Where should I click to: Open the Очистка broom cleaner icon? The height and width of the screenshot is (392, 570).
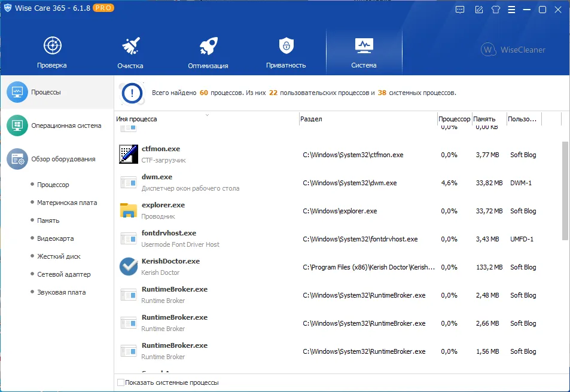(x=130, y=46)
